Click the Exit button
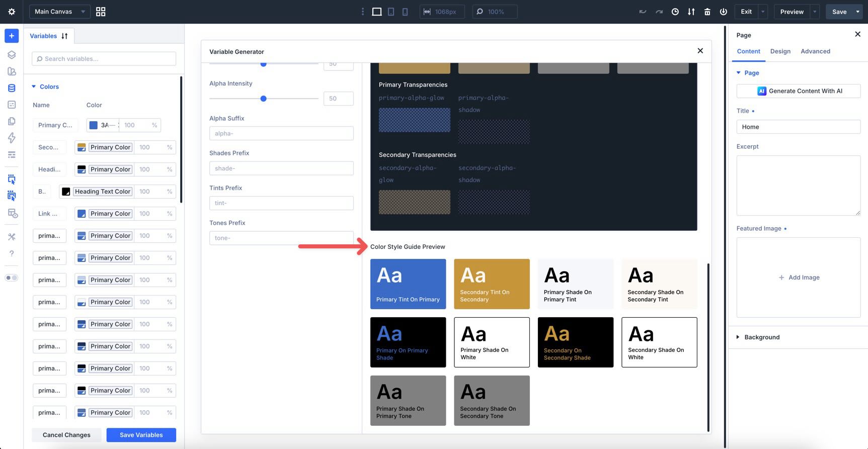 click(x=746, y=12)
